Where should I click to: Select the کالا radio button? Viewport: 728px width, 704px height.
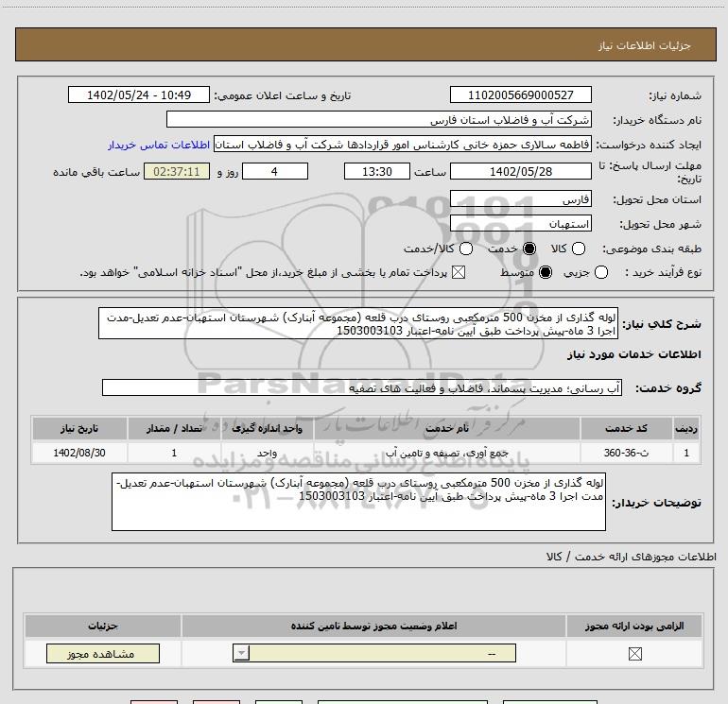579,249
